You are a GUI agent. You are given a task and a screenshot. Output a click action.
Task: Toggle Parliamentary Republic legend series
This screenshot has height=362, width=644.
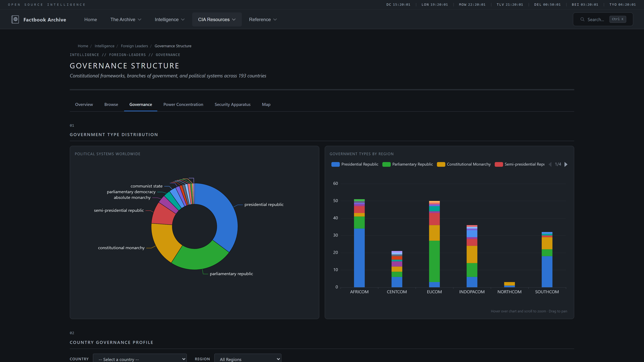[x=408, y=164]
